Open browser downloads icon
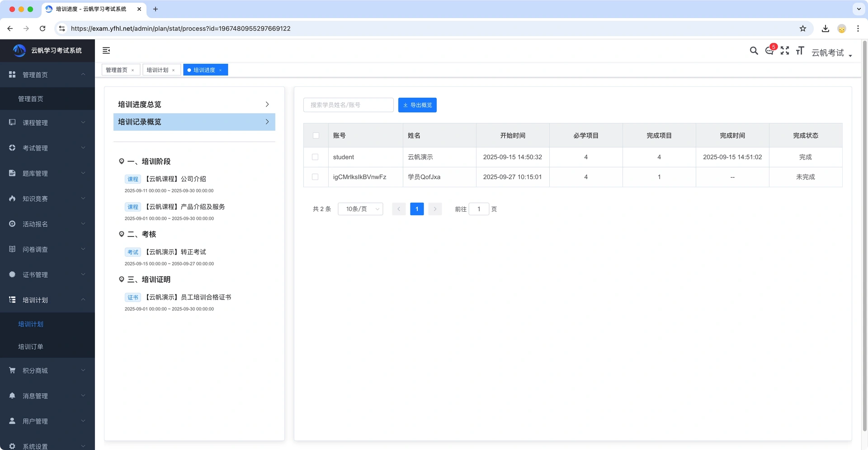Image resolution: width=868 pixels, height=450 pixels. (x=826, y=28)
